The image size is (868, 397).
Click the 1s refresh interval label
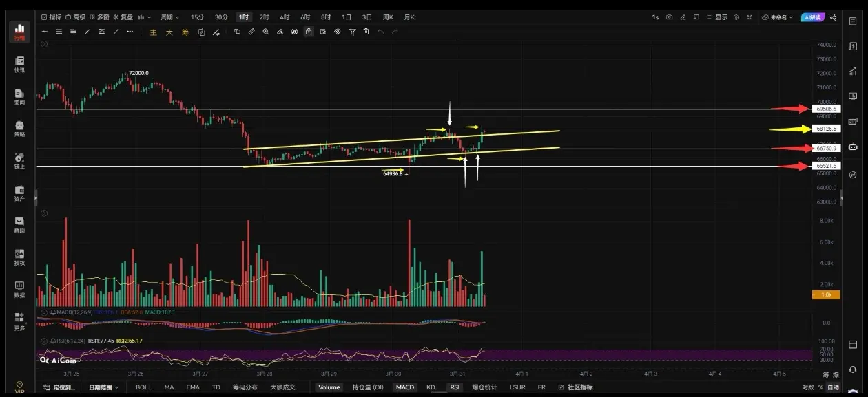point(655,17)
